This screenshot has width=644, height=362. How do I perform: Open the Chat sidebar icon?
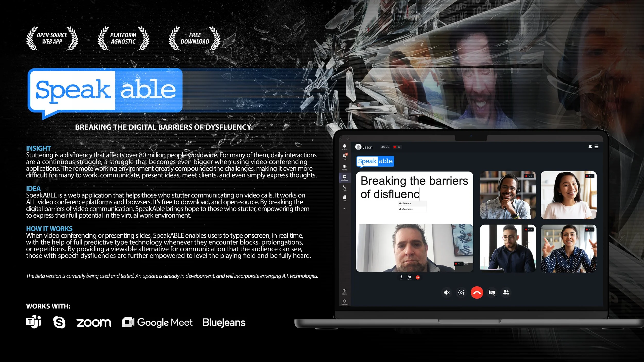(x=344, y=157)
